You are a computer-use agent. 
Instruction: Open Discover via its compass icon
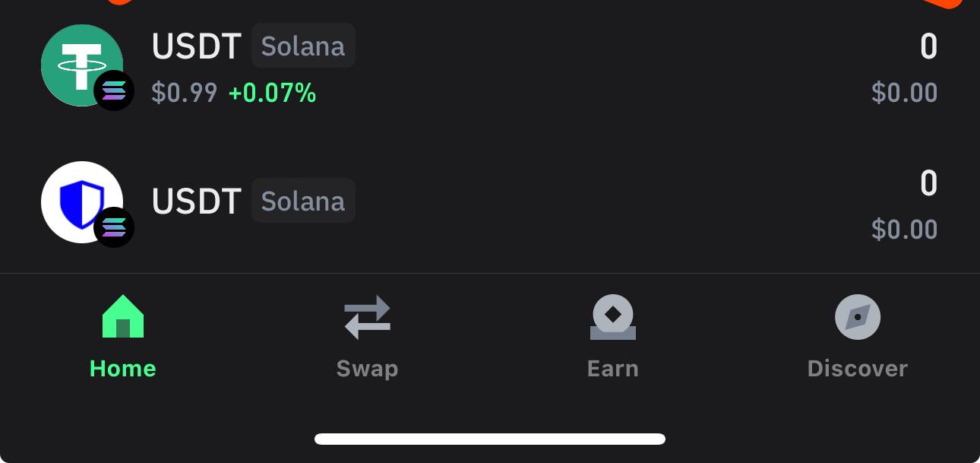point(858,316)
